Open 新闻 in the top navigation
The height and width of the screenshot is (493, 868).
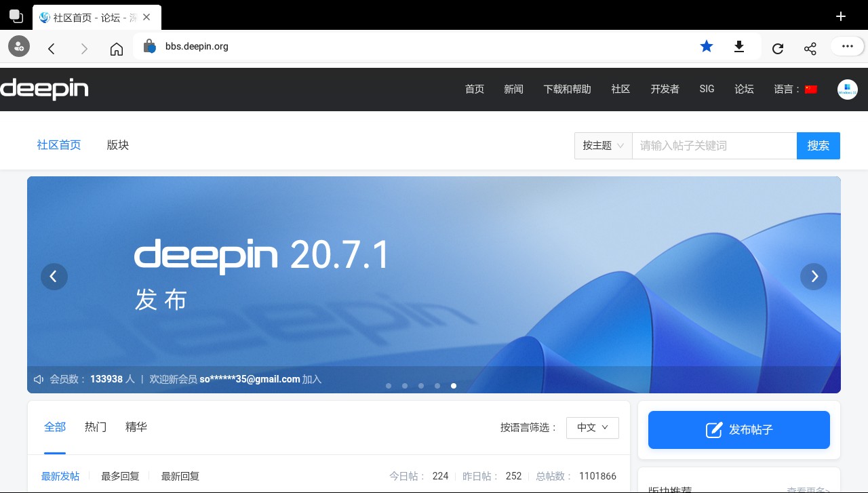pyautogui.click(x=514, y=89)
